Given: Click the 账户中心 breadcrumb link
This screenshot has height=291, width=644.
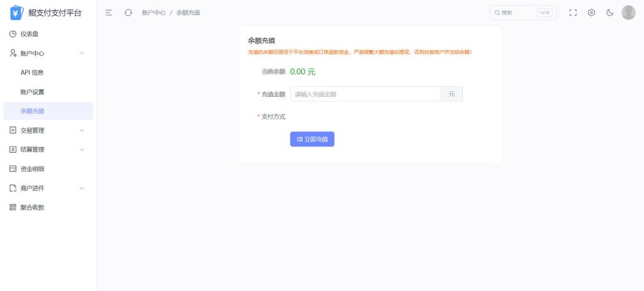Looking at the screenshot, I should pos(153,13).
